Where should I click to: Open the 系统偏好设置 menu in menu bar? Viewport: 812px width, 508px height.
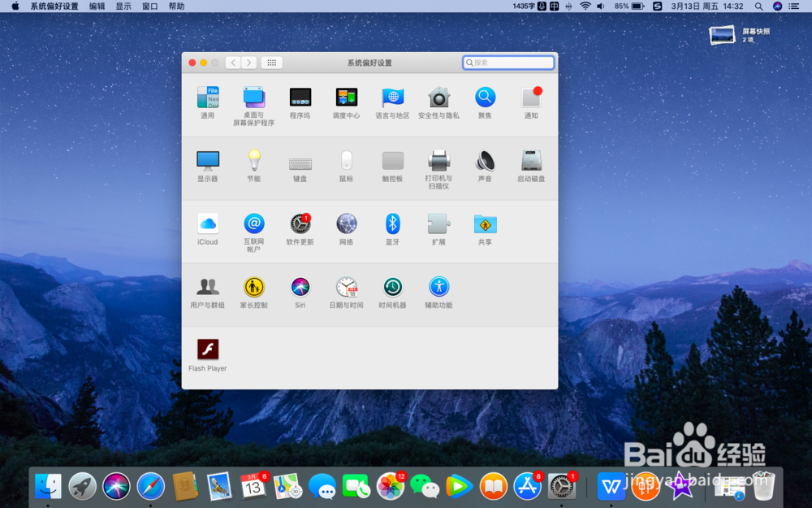[x=54, y=7]
